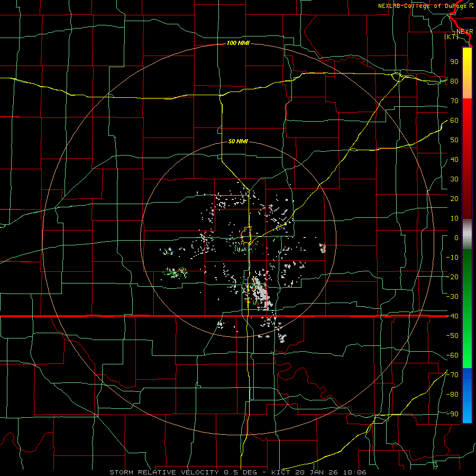The image size is (476, 476).
Task: Select the positive 20 knot scale value
Action: pos(454,198)
